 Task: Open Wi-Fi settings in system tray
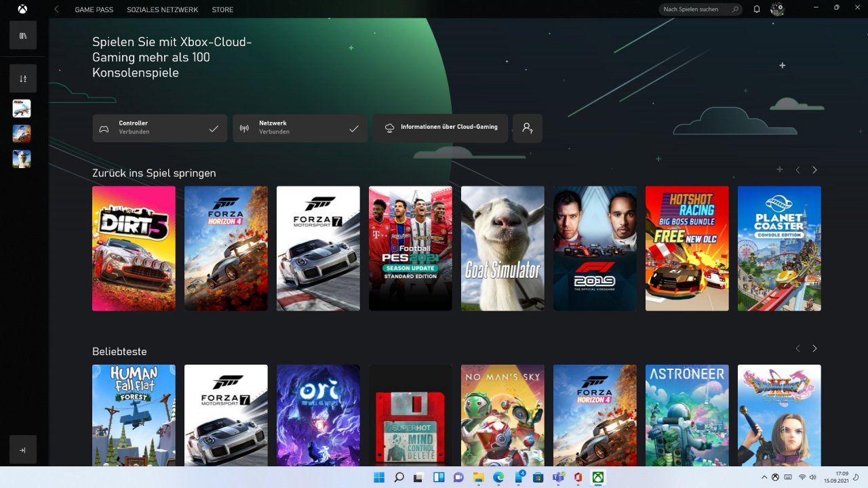[x=802, y=477]
